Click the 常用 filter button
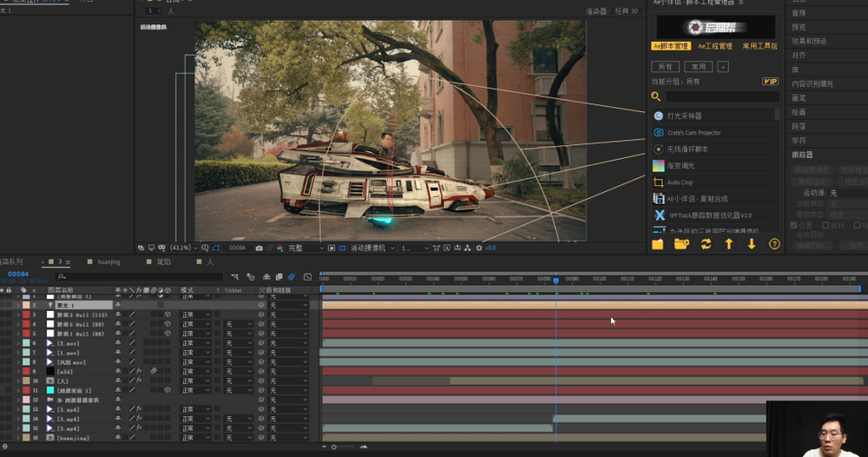 pos(697,67)
